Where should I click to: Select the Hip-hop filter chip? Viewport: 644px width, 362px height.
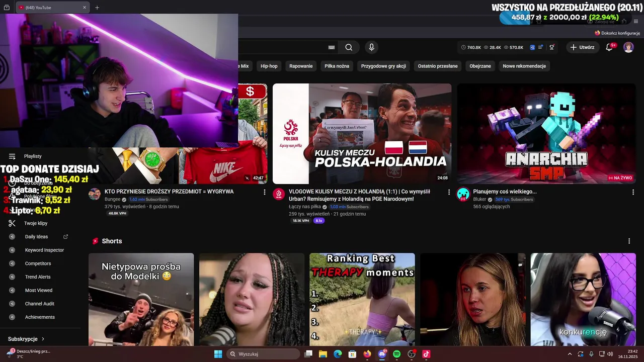[269, 66]
